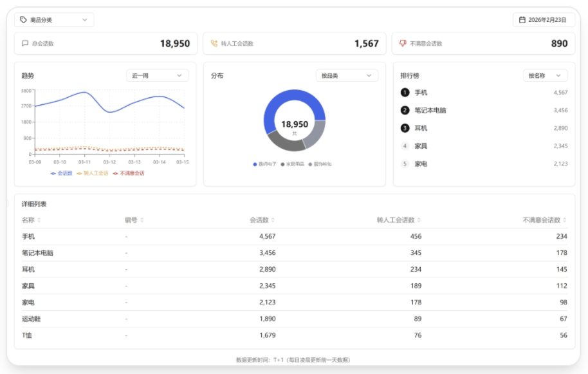Open the 按品类 distribution dropdown
The height and width of the screenshot is (374, 588).
tap(346, 75)
